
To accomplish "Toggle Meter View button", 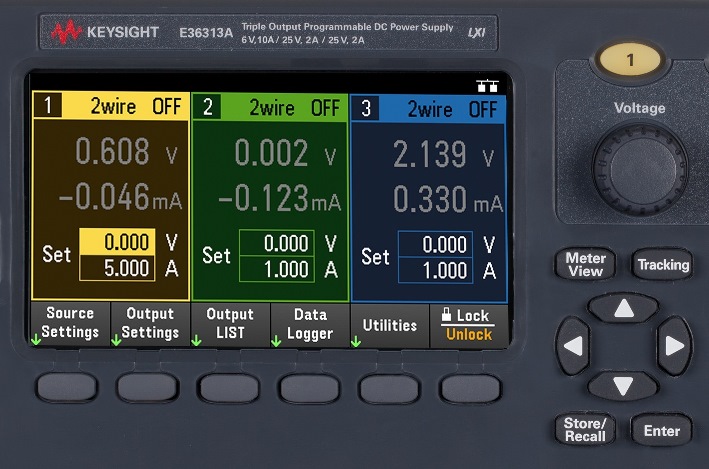I will [x=585, y=264].
